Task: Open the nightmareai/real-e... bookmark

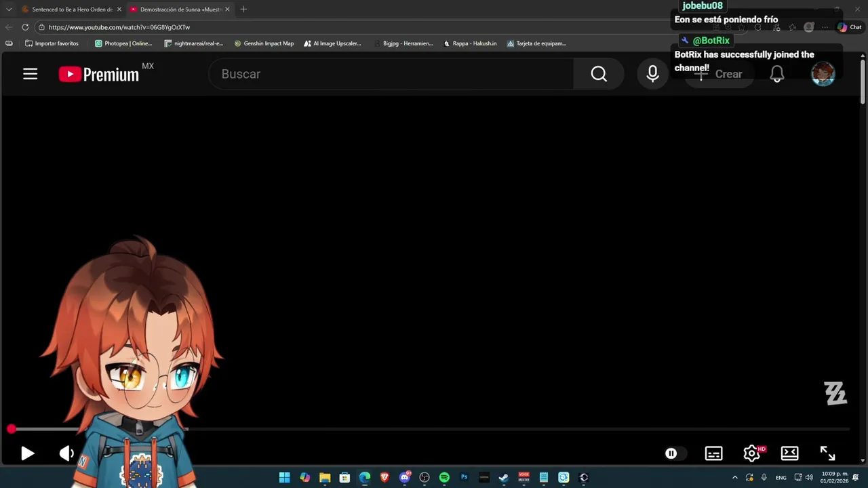Action: [194, 43]
